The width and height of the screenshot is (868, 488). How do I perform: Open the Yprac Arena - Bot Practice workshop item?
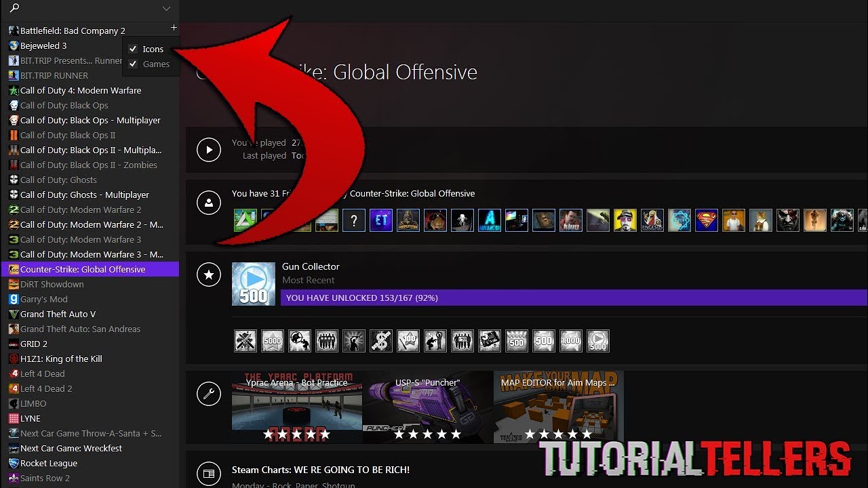coord(297,407)
